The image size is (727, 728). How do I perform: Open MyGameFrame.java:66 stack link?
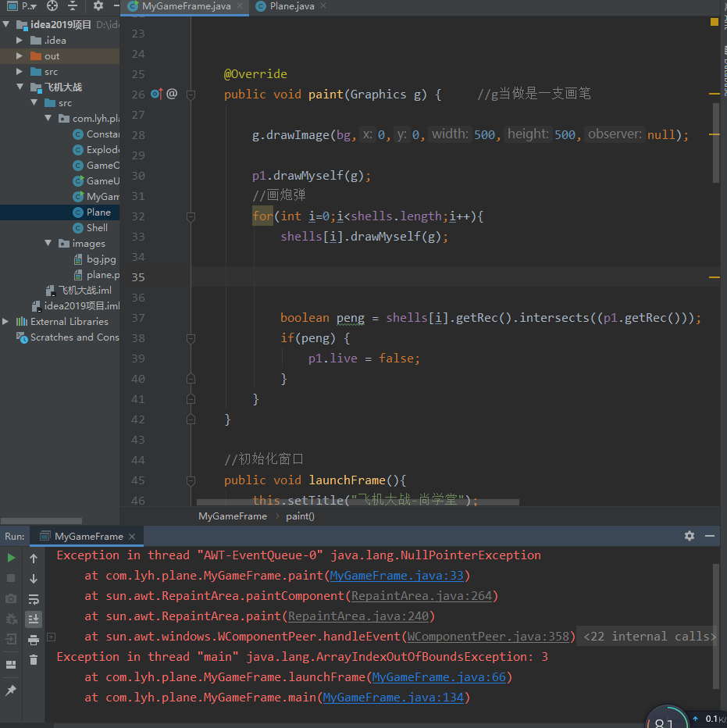pyautogui.click(x=439, y=677)
